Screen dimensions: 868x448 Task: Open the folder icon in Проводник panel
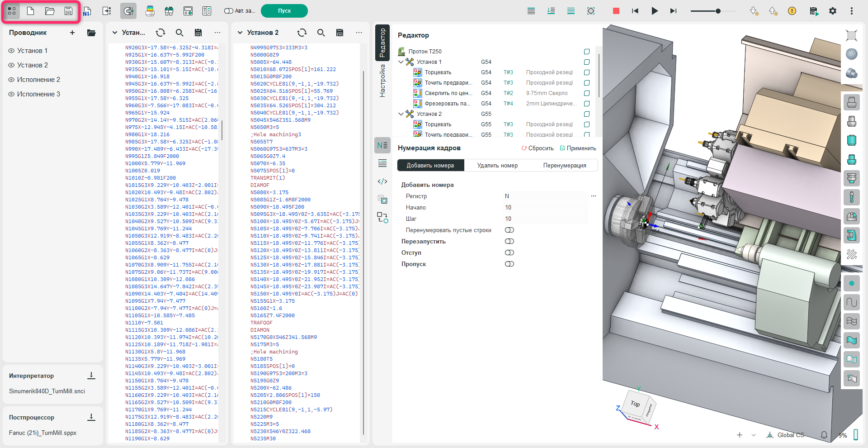coord(91,33)
